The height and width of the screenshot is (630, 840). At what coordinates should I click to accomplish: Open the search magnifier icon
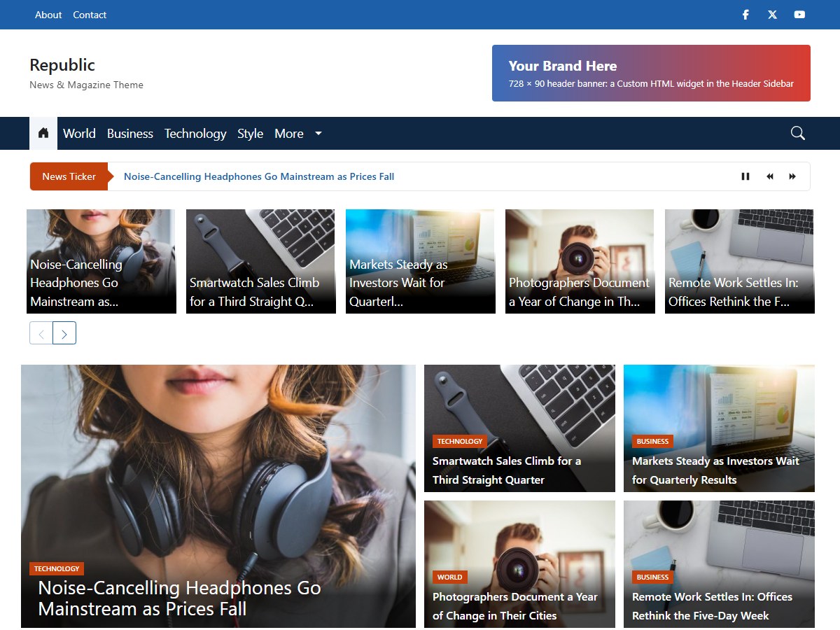pyautogui.click(x=797, y=133)
